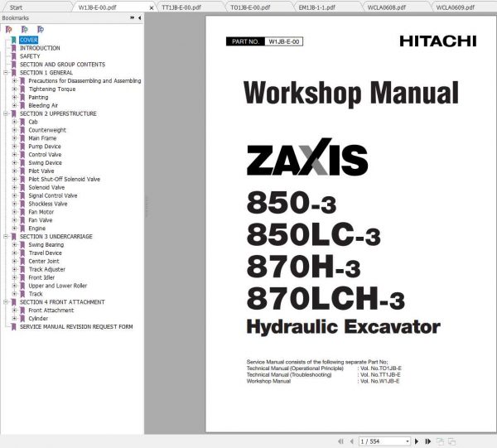Go to first page button
The image size is (497, 448).
point(340,441)
